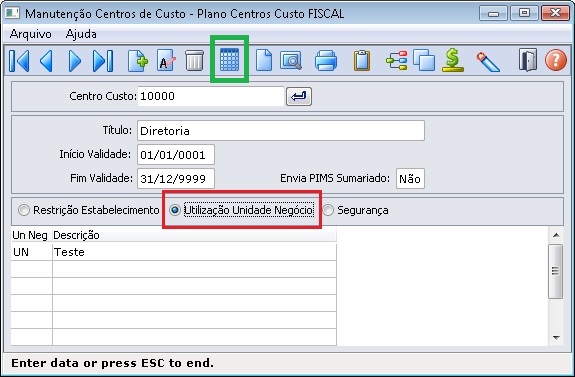Click the window title bar application icon
Image resolution: width=575 pixels, height=377 pixels.
pyautogui.click(x=12, y=14)
